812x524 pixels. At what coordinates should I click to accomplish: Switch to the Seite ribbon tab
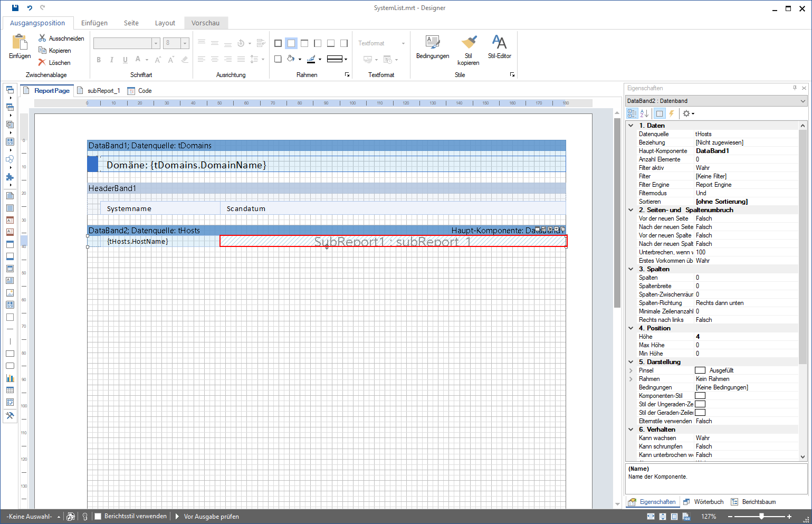(x=131, y=23)
